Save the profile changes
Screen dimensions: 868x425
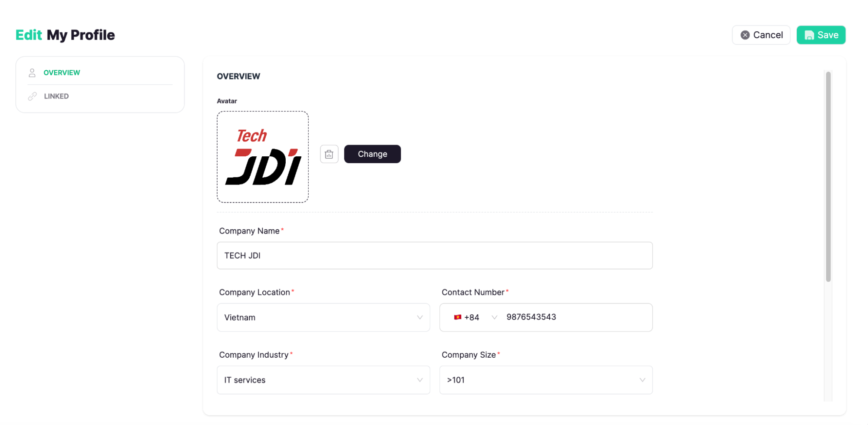tap(821, 35)
